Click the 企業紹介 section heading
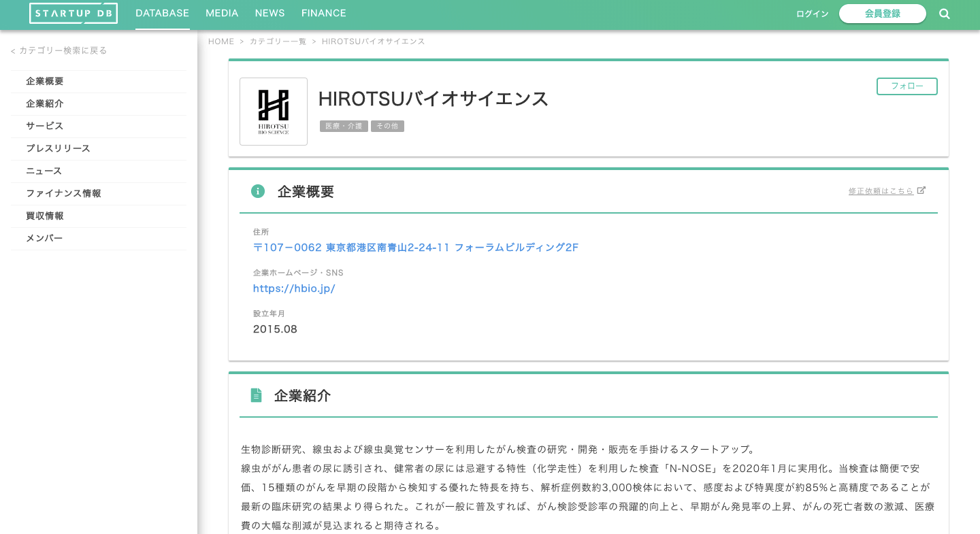980x534 pixels. tap(302, 396)
